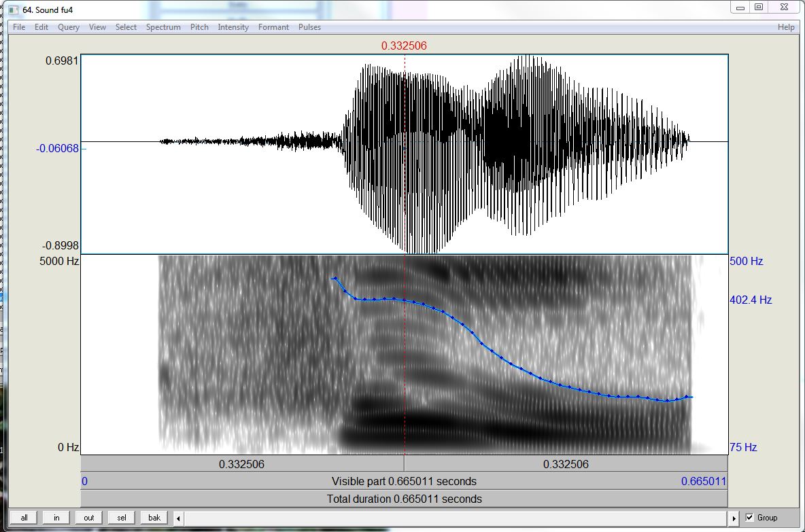Minimize the Sound fu4 window

tap(740, 7)
